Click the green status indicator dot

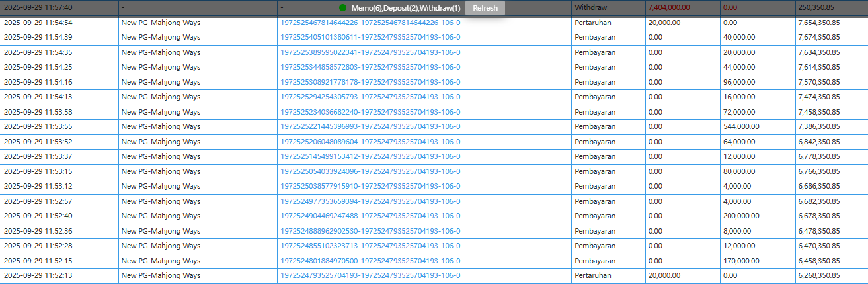(x=342, y=8)
